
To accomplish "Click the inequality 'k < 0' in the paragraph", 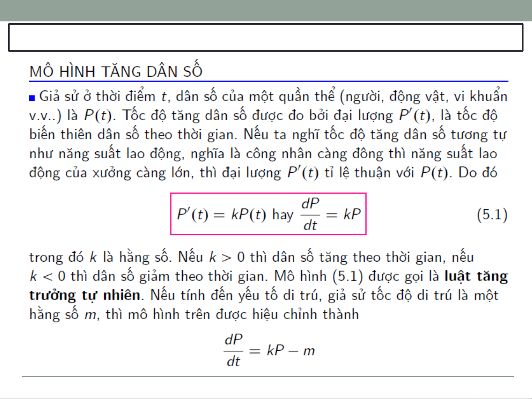I will pos(47,276).
